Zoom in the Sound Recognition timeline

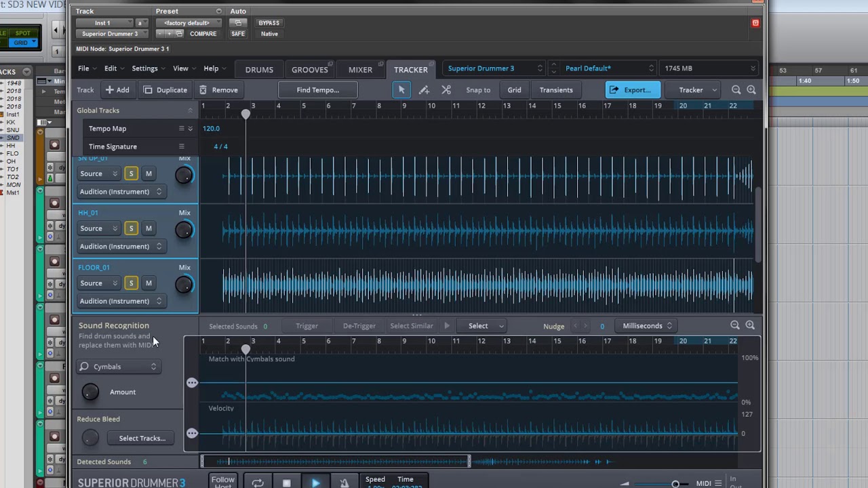[x=750, y=325]
